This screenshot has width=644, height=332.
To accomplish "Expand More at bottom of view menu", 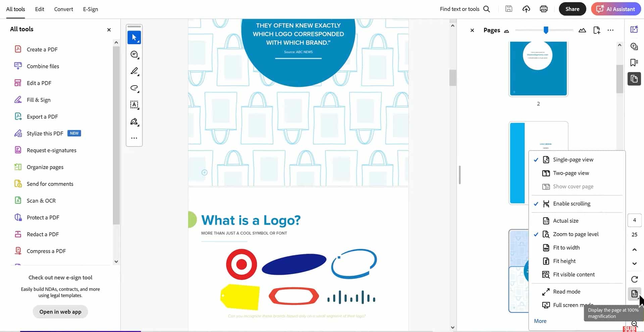I will tap(540, 321).
